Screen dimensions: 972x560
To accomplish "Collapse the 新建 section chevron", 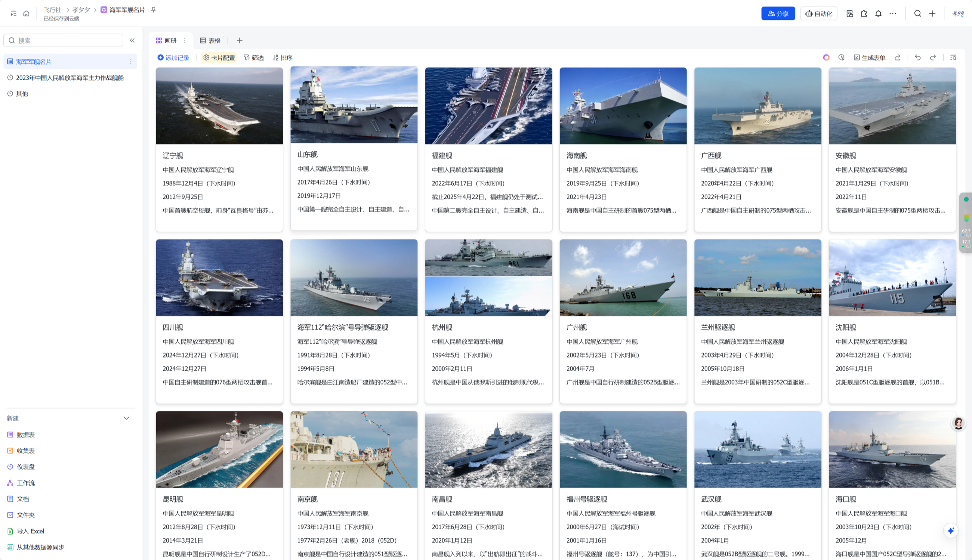I will click(126, 418).
